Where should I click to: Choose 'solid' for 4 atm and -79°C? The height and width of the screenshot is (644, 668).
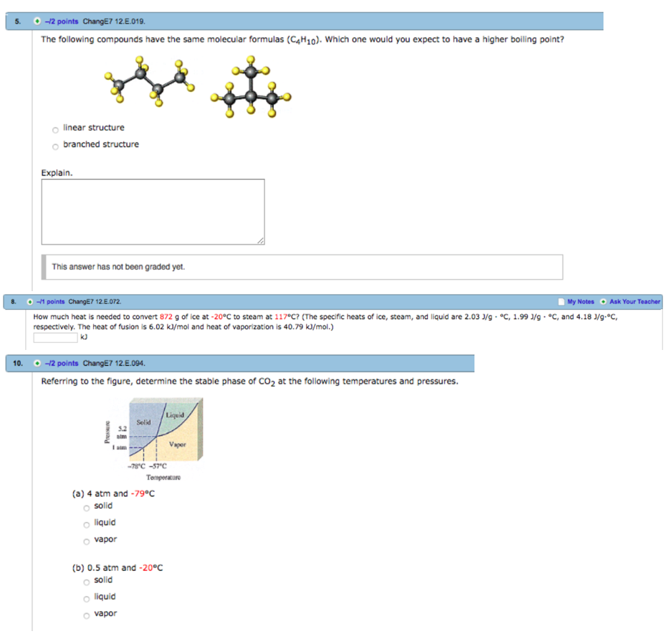[x=85, y=508]
